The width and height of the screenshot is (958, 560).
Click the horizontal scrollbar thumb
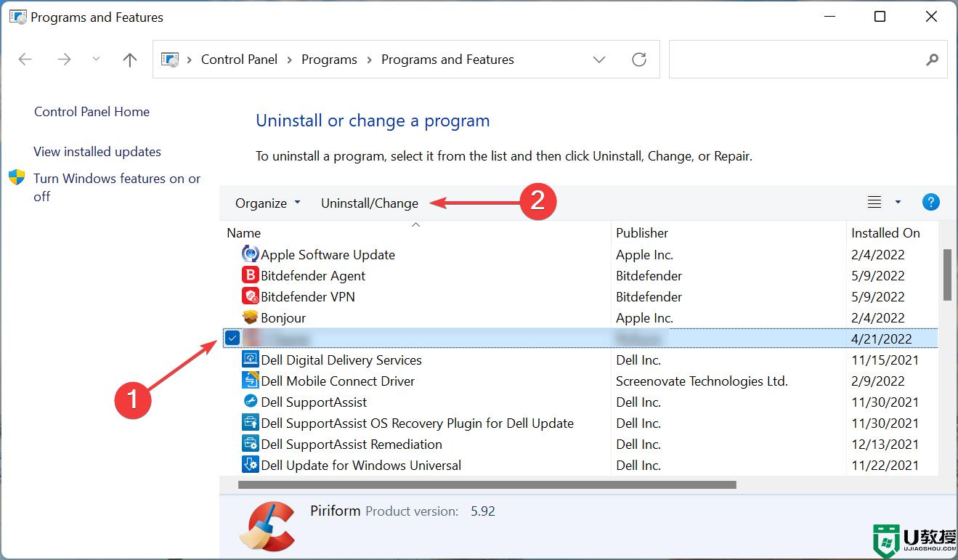click(487, 484)
